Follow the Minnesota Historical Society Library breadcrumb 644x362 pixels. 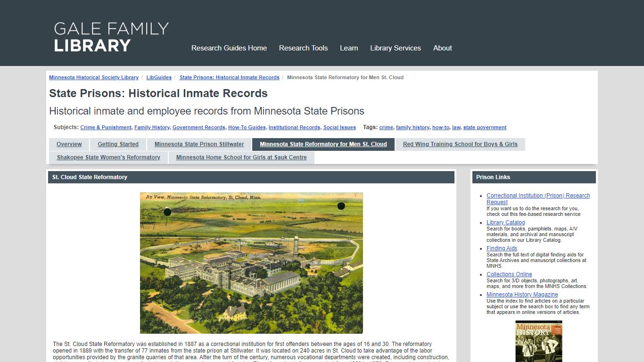[93, 77]
